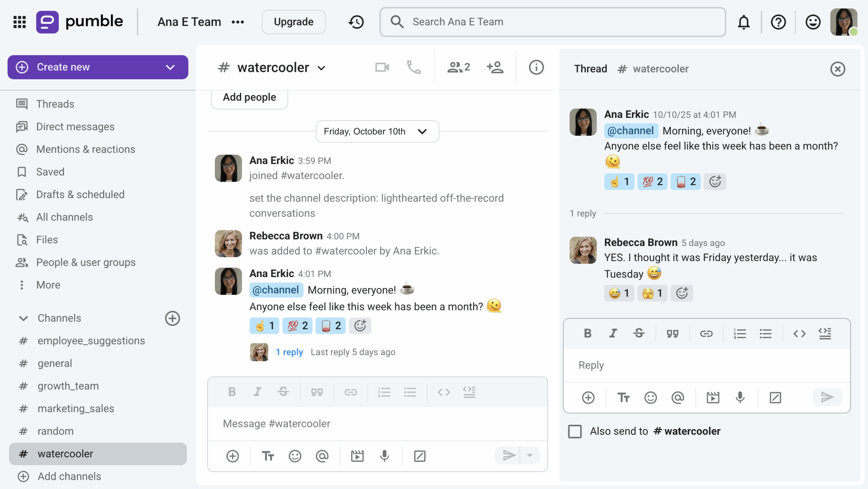
Task: Collapse the Channels section
Action: pos(23,318)
